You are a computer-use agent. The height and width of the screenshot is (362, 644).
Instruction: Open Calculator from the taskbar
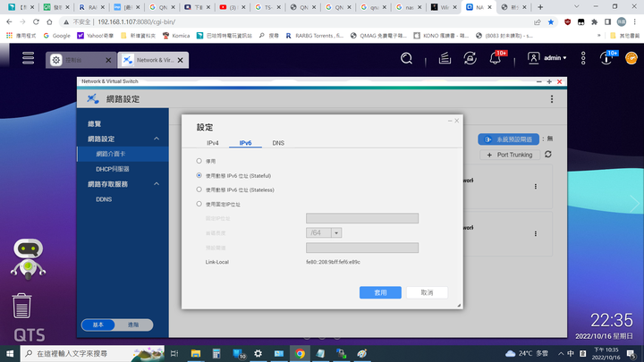(216, 353)
